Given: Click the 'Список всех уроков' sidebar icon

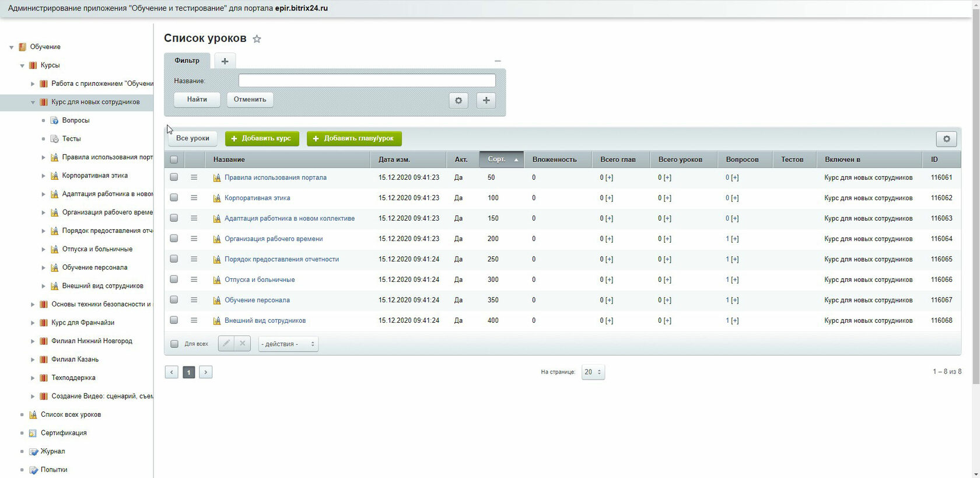Looking at the screenshot, I should [x=33, y=414].
